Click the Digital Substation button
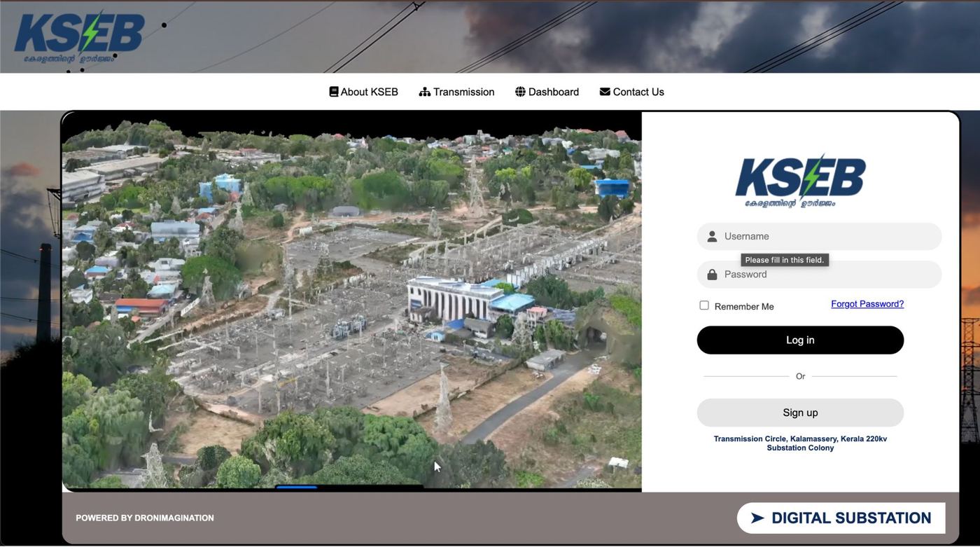980x552 pixels. (x=841, y=518)
